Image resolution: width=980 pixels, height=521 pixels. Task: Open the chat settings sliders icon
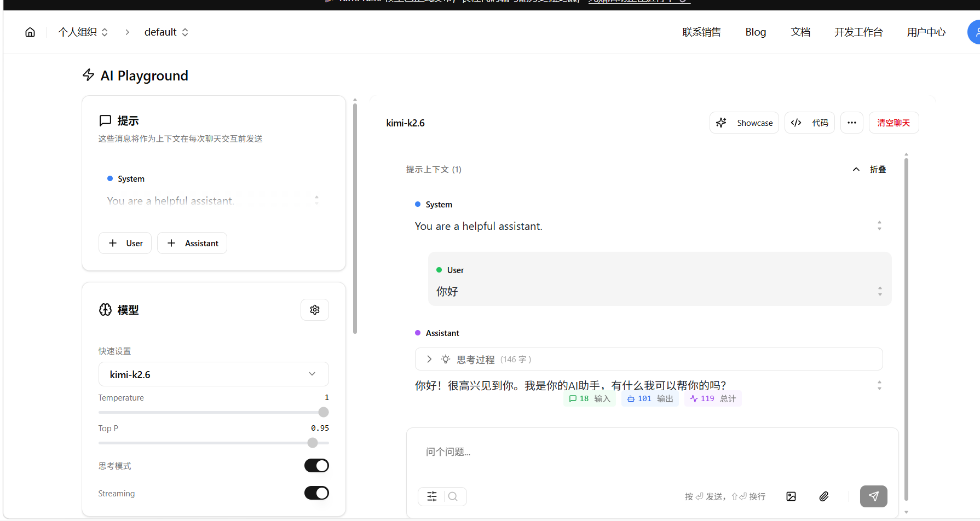pos(432,496)
